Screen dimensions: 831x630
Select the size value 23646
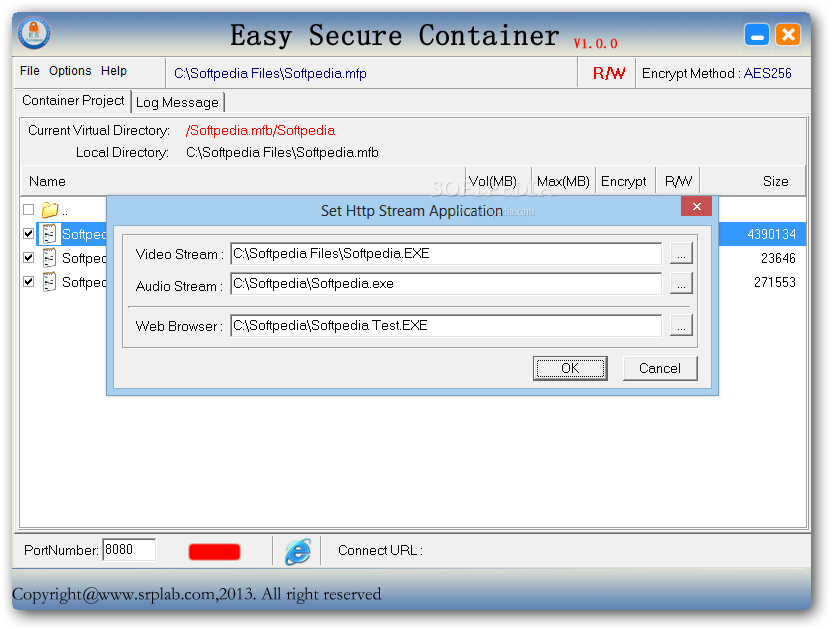point(778,258)
